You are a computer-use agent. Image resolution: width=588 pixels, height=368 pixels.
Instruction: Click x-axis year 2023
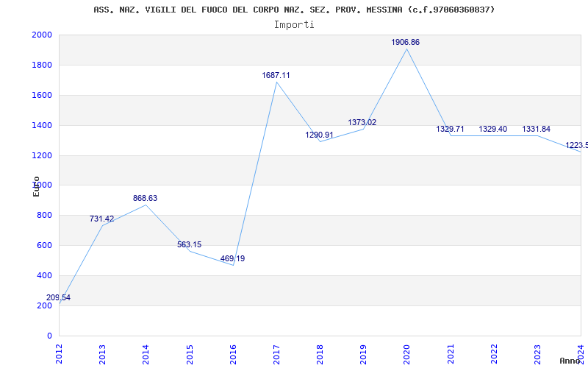(x=537, y=354)
